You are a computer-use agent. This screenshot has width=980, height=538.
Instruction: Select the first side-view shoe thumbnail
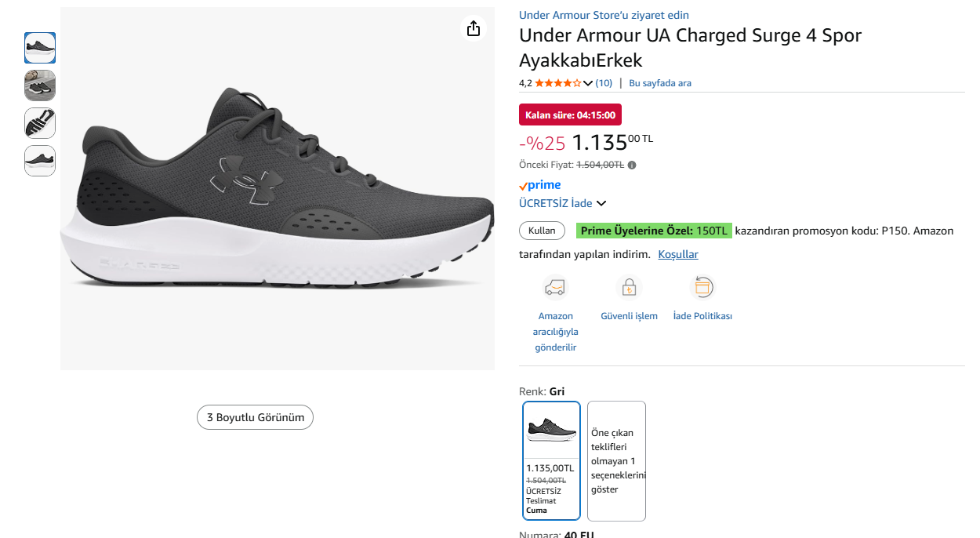pyautogui.click(x=40, y=48)
